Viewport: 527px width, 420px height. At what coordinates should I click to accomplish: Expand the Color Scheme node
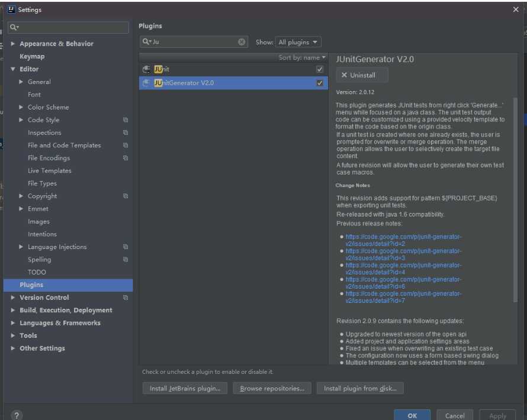(21, 107)
